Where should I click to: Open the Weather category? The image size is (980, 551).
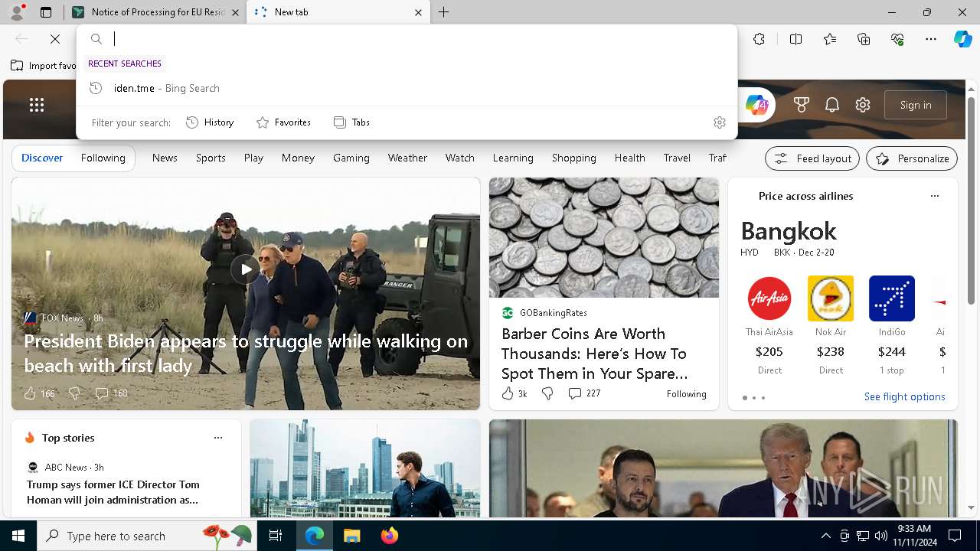(407, 158)
